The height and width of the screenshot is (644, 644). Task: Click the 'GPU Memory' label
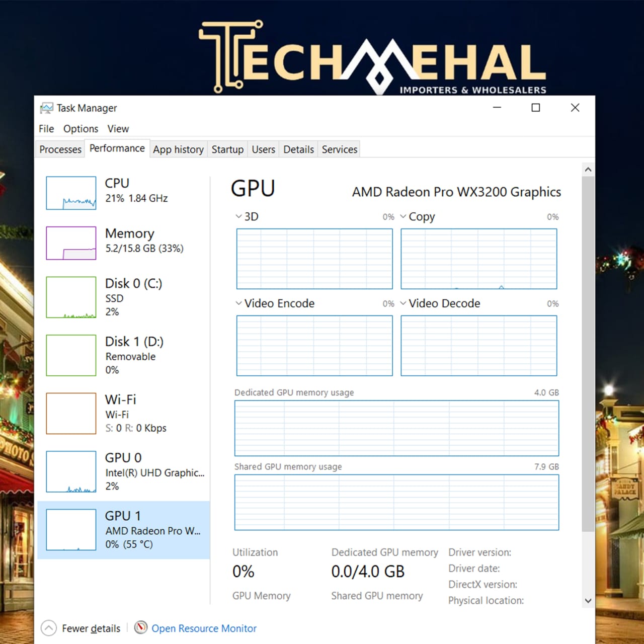pyautogui.click(x=262, y=596)
